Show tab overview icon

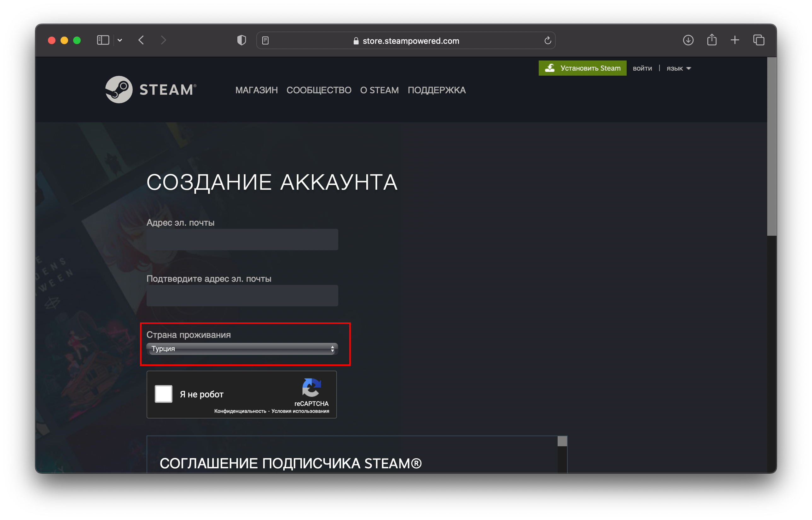[759, 40]
